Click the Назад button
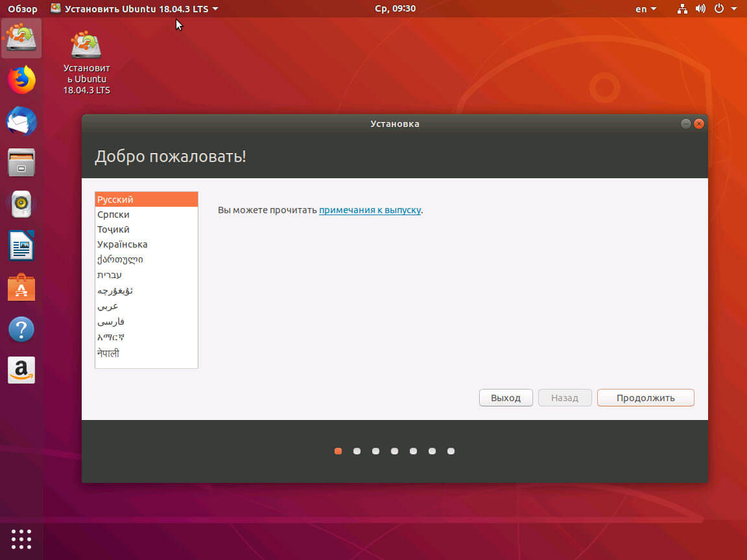This screenshot has height=560, width=747. coord(565,397)
